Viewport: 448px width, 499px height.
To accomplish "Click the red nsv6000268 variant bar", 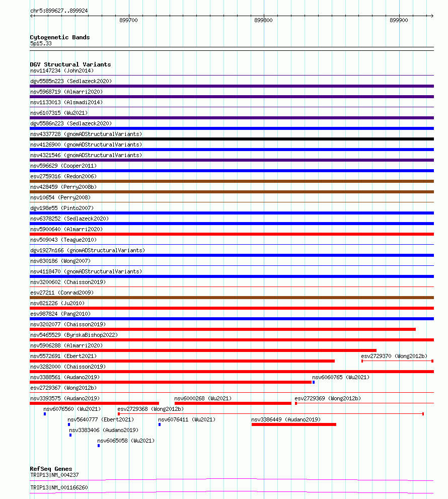I will tap(233, 403).
